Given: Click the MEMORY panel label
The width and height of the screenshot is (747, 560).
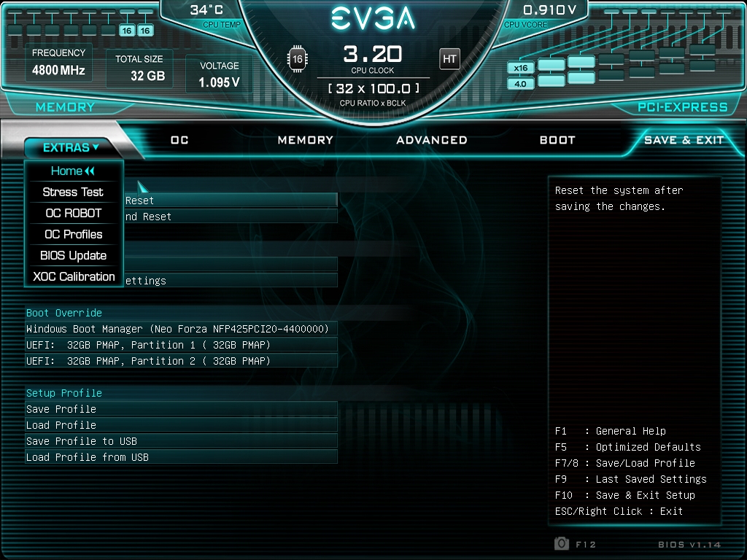Looking at the screenshot, I should (x=65, y=107).
